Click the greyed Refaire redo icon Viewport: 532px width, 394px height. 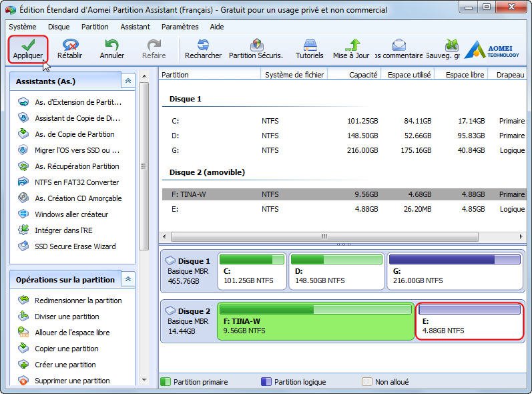tap(154, 49)
